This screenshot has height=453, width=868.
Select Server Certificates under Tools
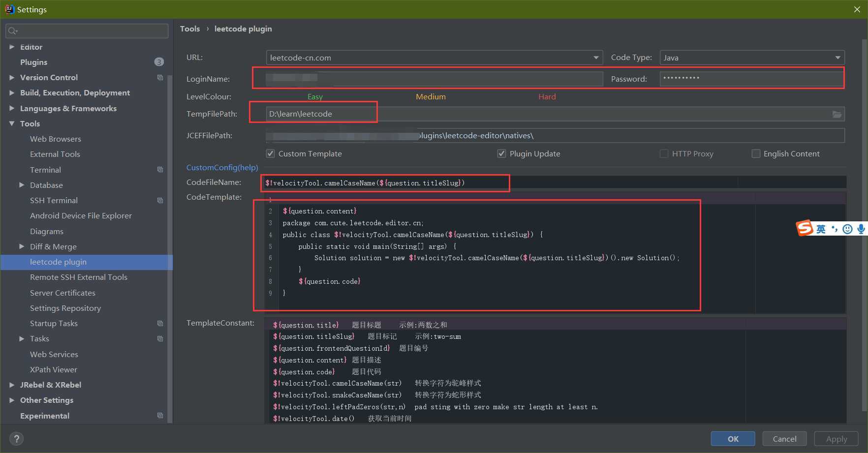coord(62,293)
